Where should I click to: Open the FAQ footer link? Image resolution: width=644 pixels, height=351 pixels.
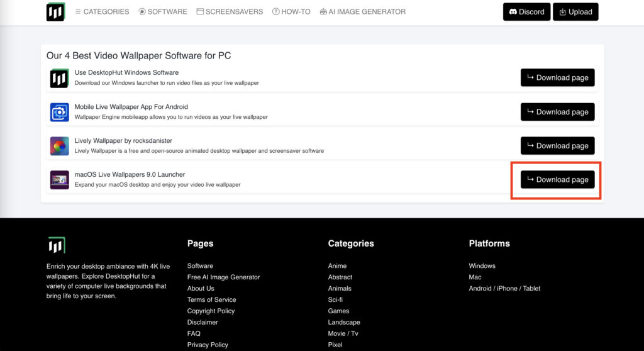(x=194, y=333)
